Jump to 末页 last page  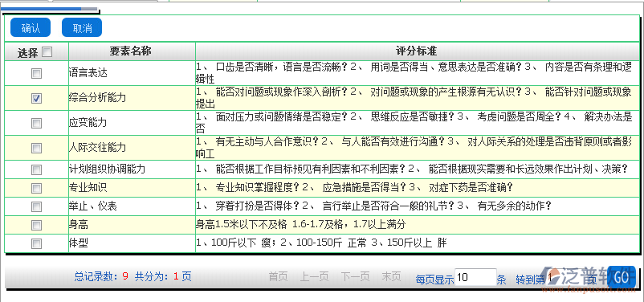click(391, 276)
